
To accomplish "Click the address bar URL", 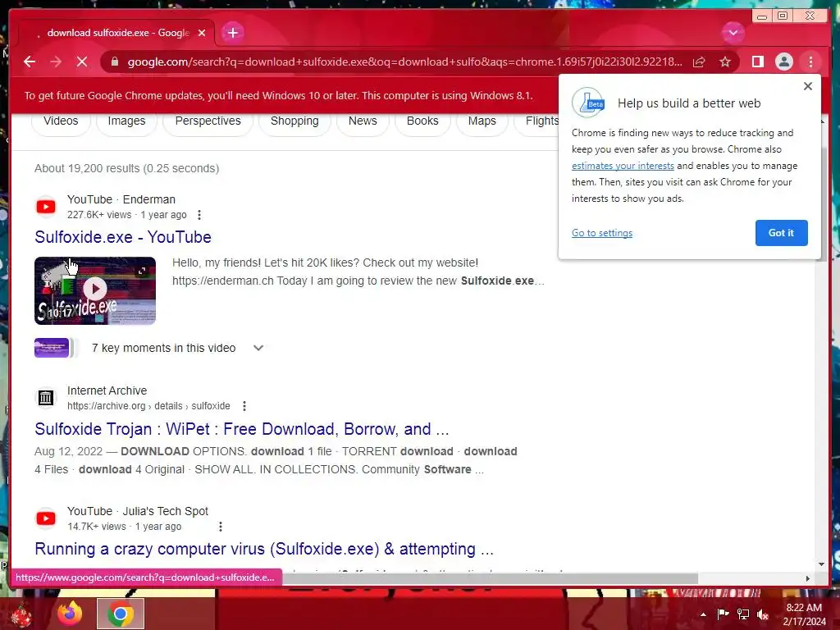I will coord(404,62).
